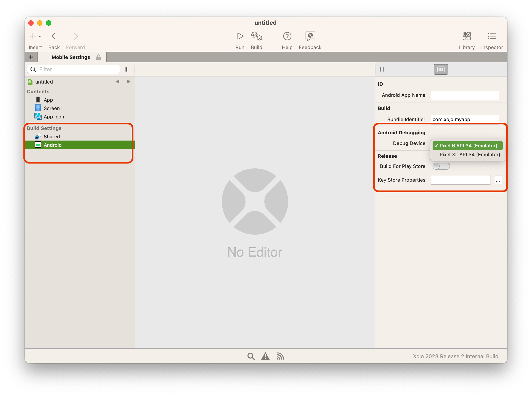Click the Bundle Identifier field
532x396 pixels.
tap(465, 119)
